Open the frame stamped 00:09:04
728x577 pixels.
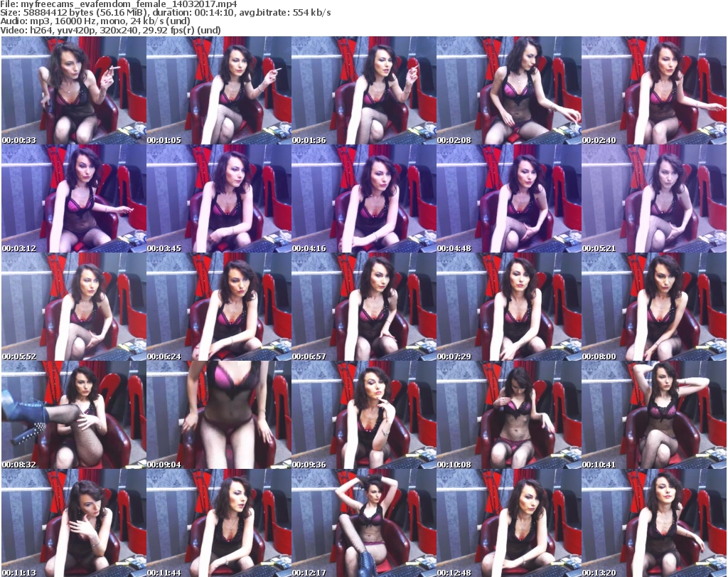219,415
